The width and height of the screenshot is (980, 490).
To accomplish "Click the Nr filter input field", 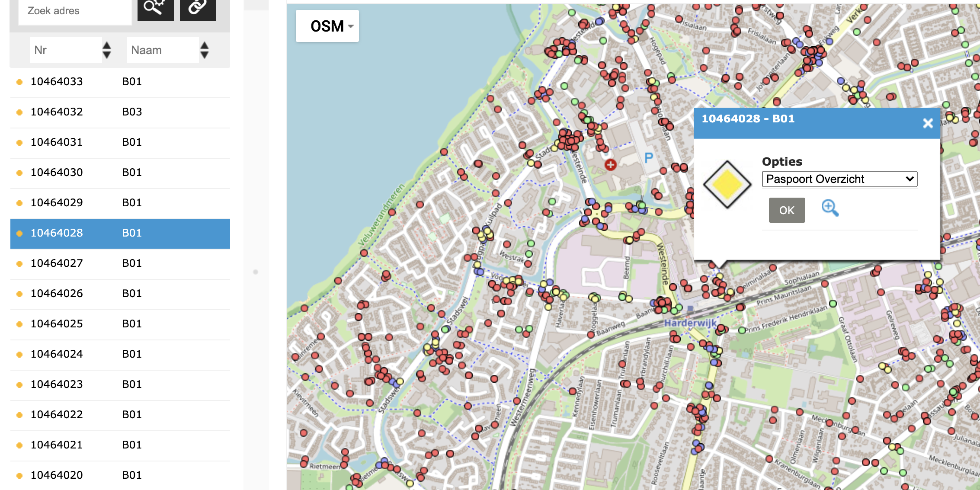I will [x=66, y=50].
